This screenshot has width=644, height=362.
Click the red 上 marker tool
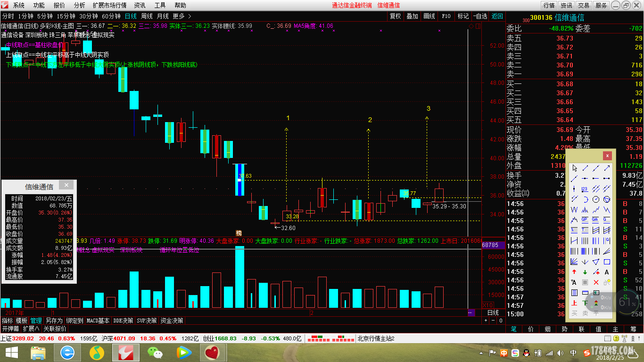(x=574, y=303)
